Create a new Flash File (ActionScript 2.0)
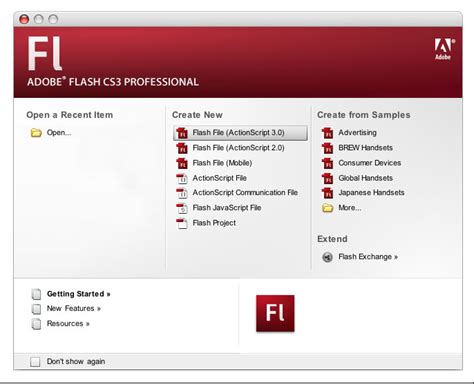 (238, 148)
